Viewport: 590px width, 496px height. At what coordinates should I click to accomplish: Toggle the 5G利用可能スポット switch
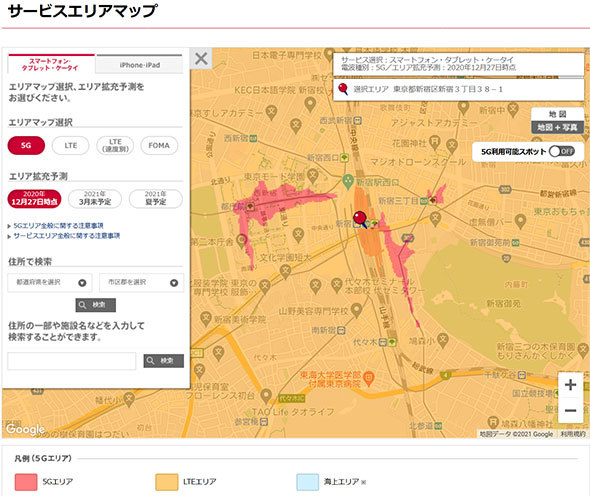[561, 151]
